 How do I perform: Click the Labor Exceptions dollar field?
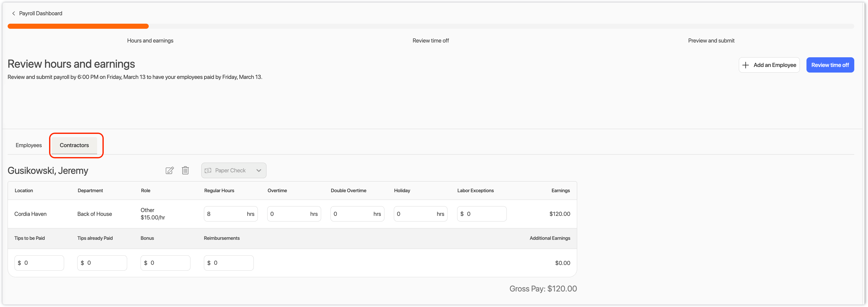pos(485,214)
